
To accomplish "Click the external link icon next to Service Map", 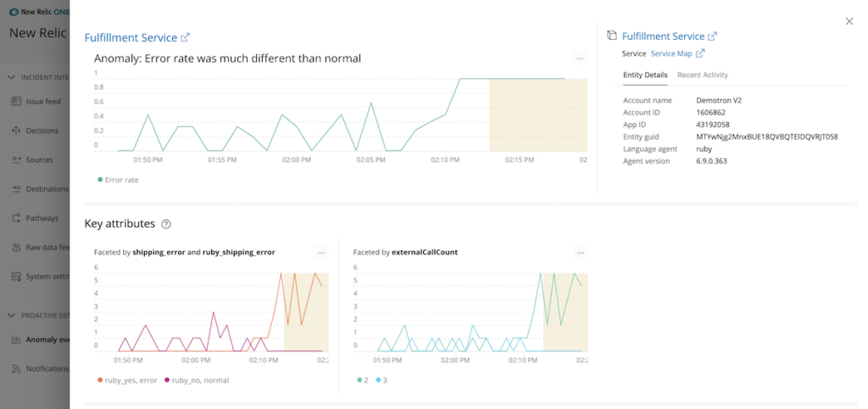I will point(700,53).
